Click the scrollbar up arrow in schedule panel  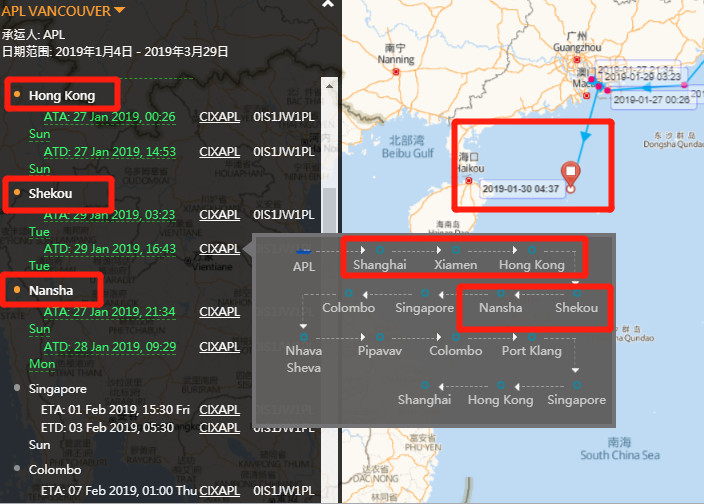tap(330, 86)
